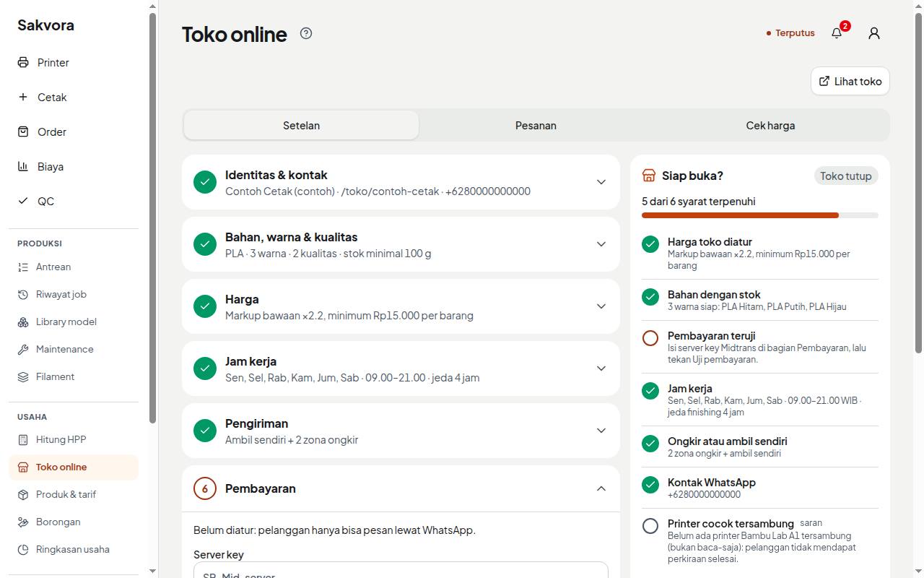
Task: Switch to the Pesanan tab
Action: click(536, 125)
